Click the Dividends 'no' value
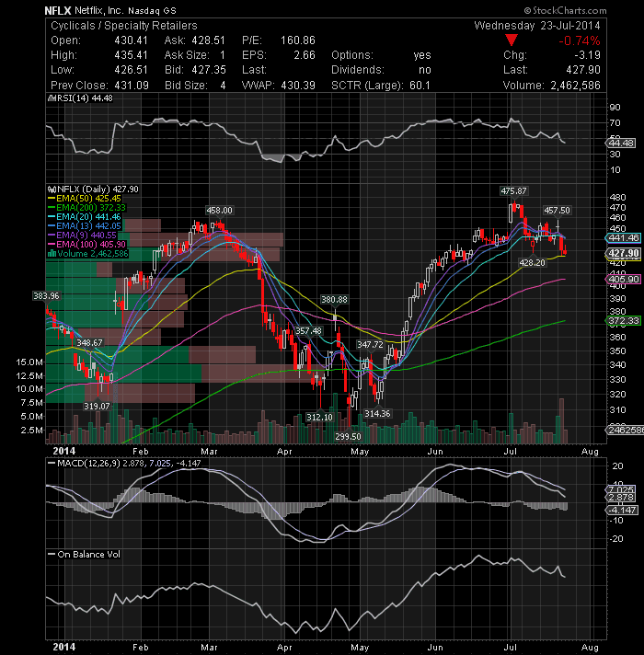The height and width of the screenshot is (655, 644). [x=424, y=70]
